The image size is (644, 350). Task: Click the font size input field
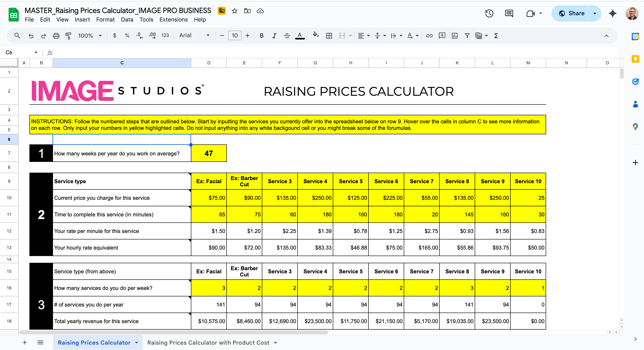[234, 35]
